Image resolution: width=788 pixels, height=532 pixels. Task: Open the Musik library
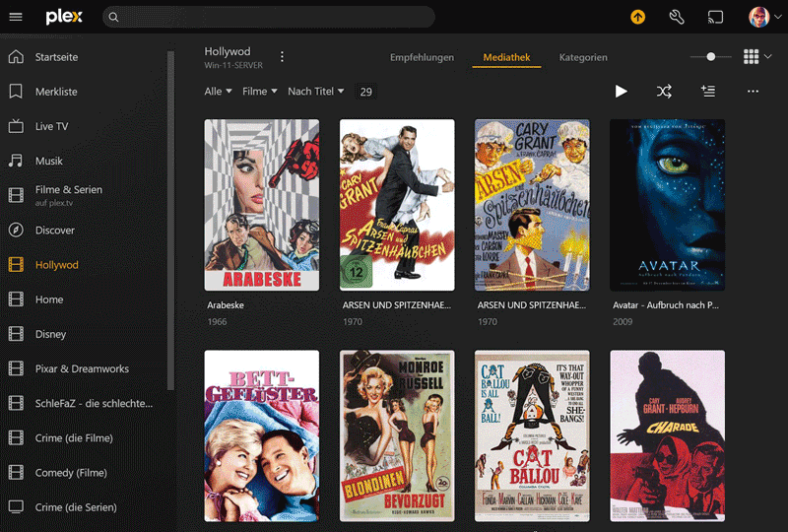[x=48, y=161]
